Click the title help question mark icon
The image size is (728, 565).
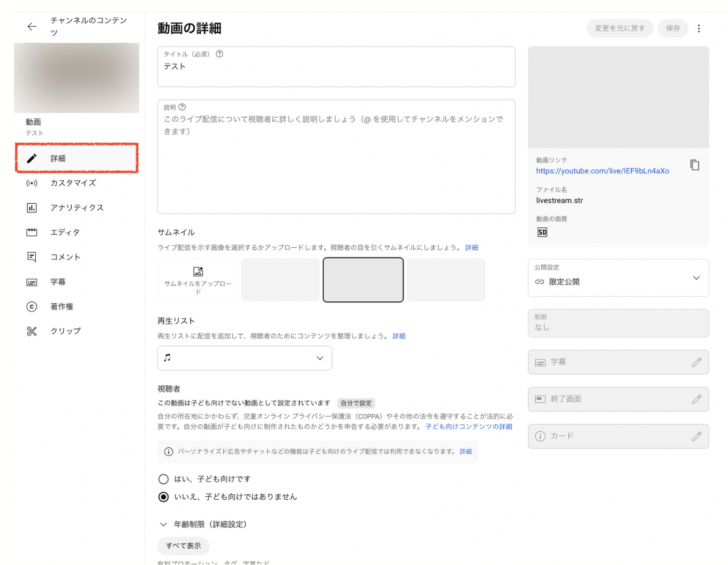click(x=219, y=54)
